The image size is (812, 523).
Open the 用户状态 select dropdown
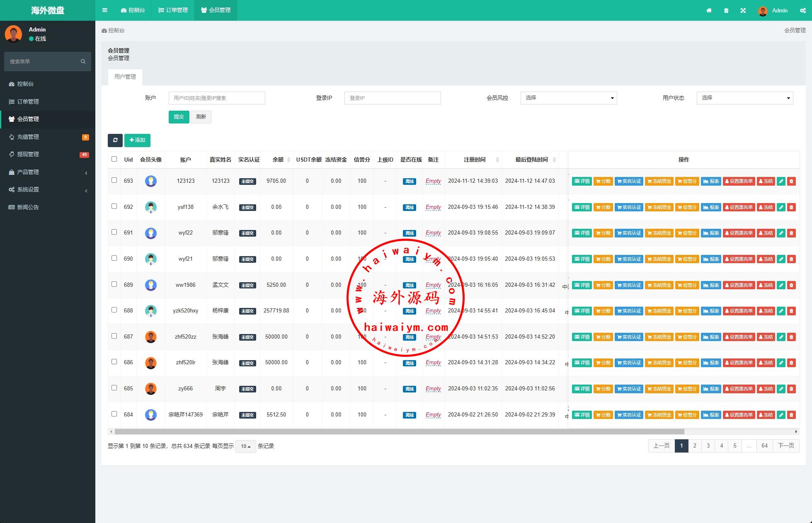744,98
